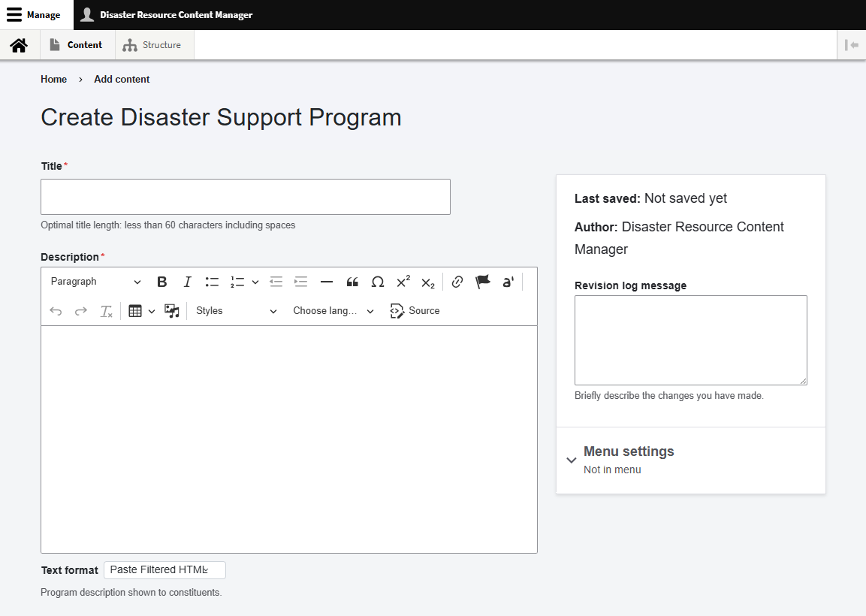
Task: Click the abbreviation (a') toolbar icon
Action: [x=508, y=282]
